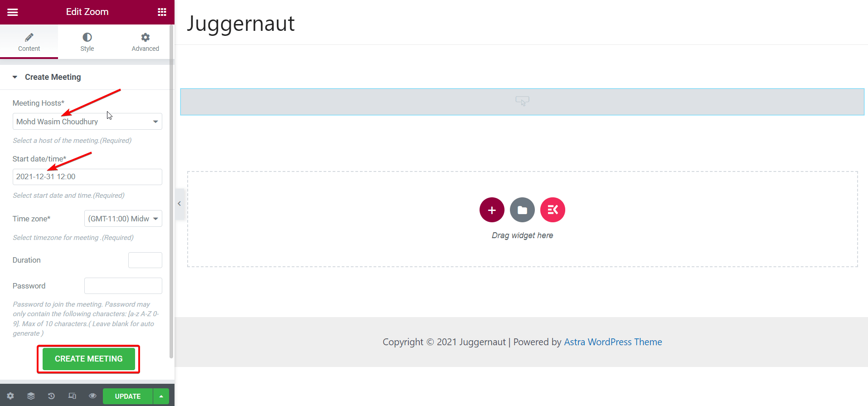
Task: Switch to Responsive Mode icon
Action: [72, 396]
